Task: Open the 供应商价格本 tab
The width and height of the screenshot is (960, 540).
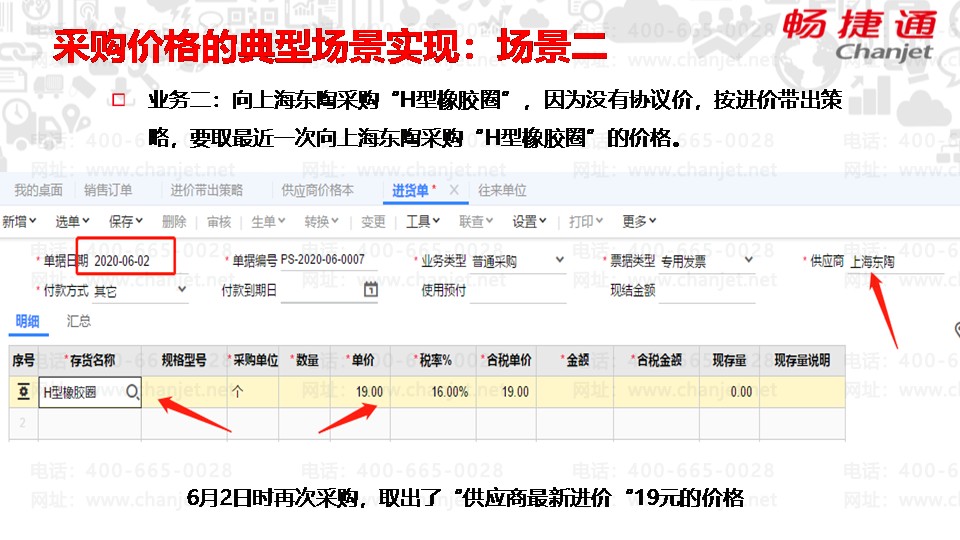Action: (x=317, y=190)
